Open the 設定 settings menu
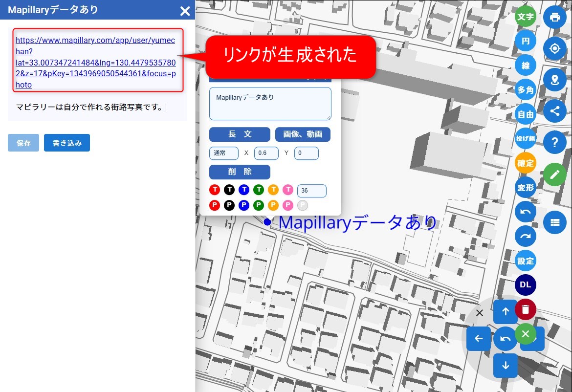The image size is (572, 392). (526, 261)
